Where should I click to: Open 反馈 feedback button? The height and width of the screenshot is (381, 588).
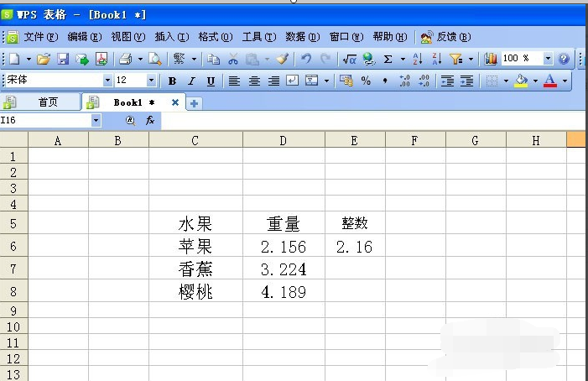[x=445, y=37]
